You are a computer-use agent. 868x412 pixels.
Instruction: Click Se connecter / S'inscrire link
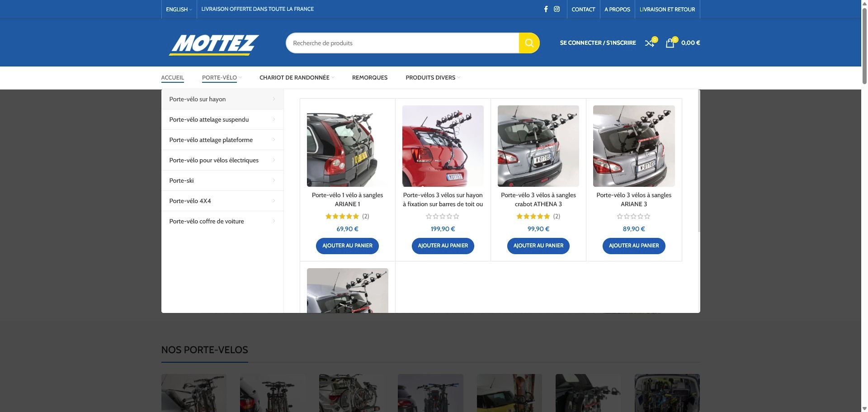click(x=598, y=43)
